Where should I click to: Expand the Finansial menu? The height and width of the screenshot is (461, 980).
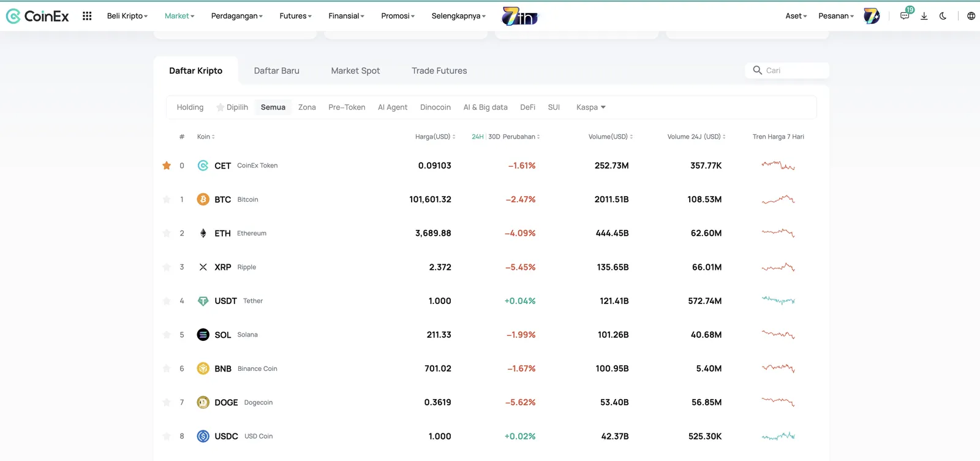[347, 16]
